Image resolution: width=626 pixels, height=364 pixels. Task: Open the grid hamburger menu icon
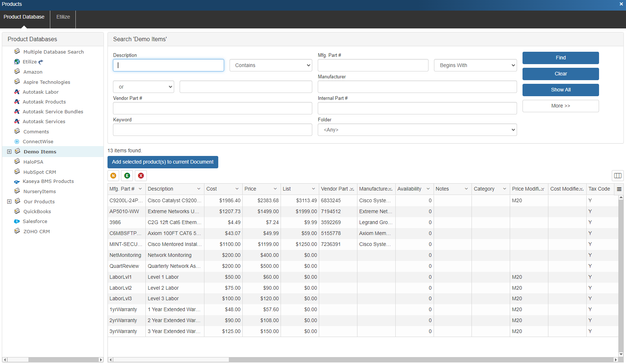point(619,189)
